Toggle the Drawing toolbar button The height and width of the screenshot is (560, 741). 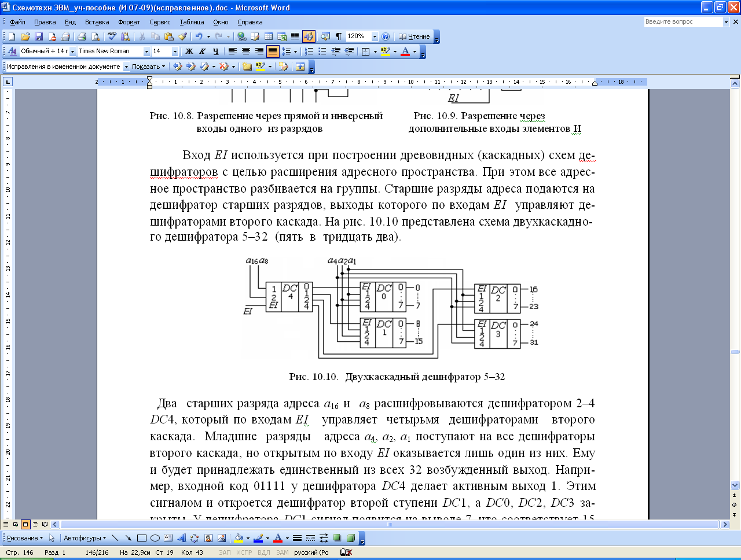click(309, 36)
